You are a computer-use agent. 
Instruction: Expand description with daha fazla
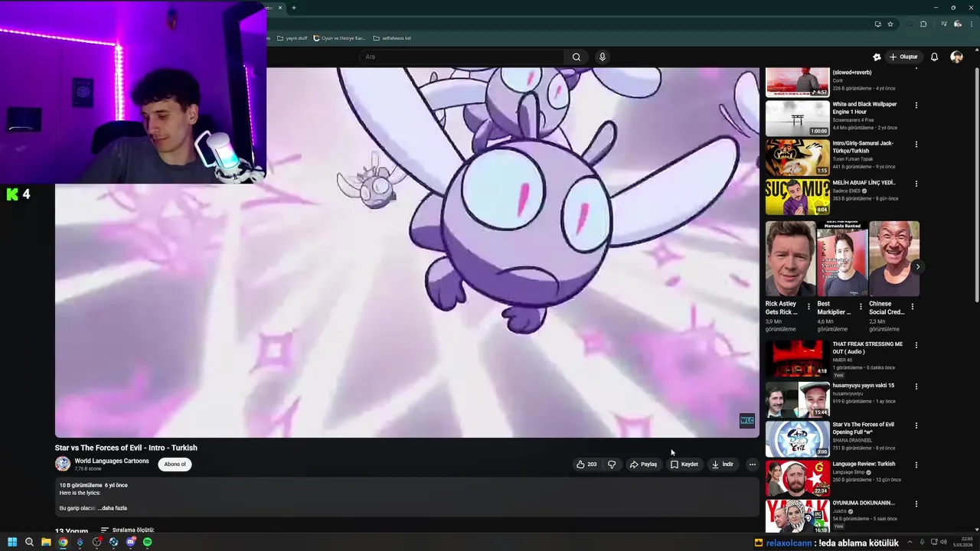pyautogui.click(x=114, y=508)
